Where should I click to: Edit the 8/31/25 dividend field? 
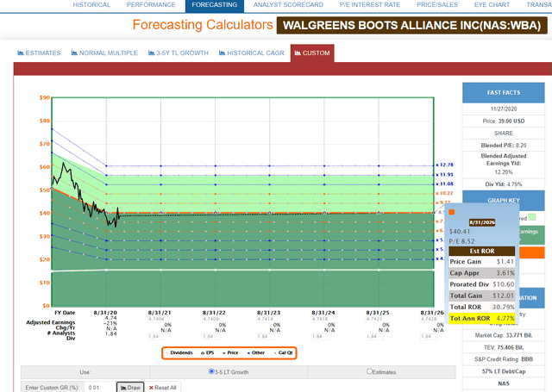tap(374, 337)
